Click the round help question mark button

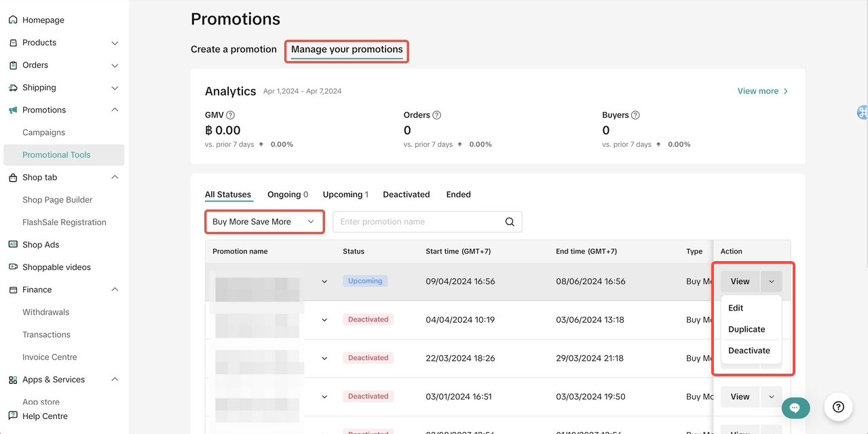838,407
